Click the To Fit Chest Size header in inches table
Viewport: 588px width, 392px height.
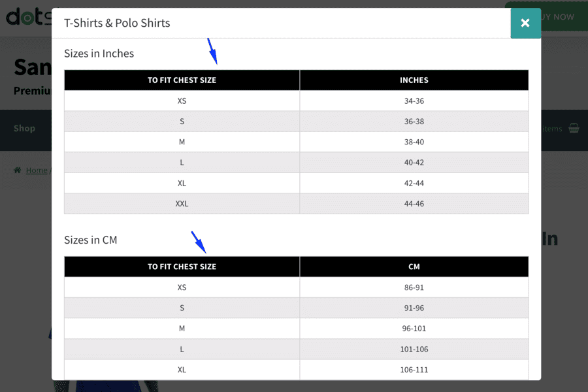point(182,80)
